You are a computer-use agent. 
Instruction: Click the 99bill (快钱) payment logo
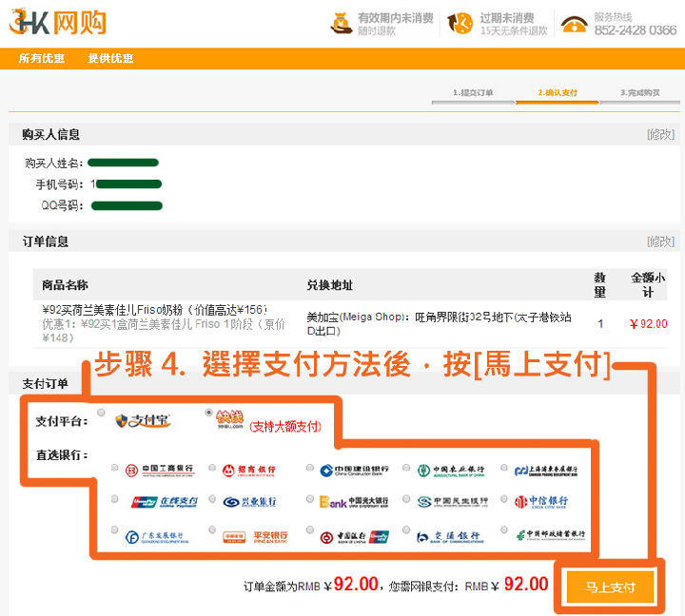[x=229, y=419]
